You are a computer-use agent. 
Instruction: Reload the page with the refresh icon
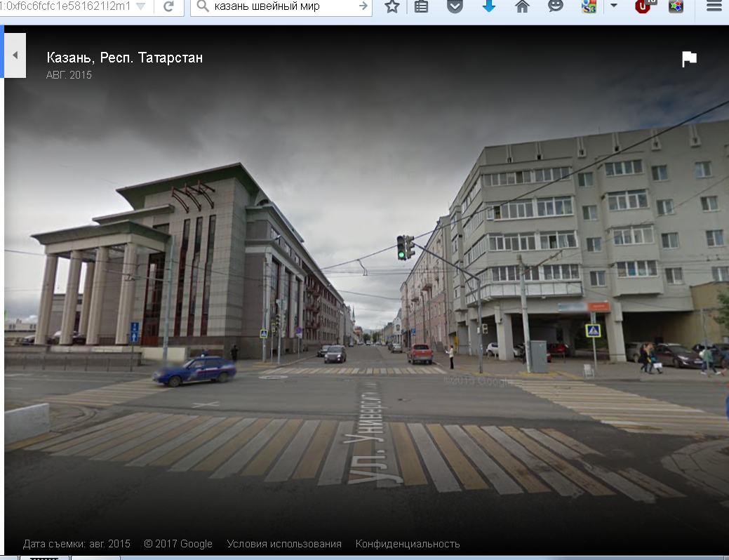coord(169,6)
